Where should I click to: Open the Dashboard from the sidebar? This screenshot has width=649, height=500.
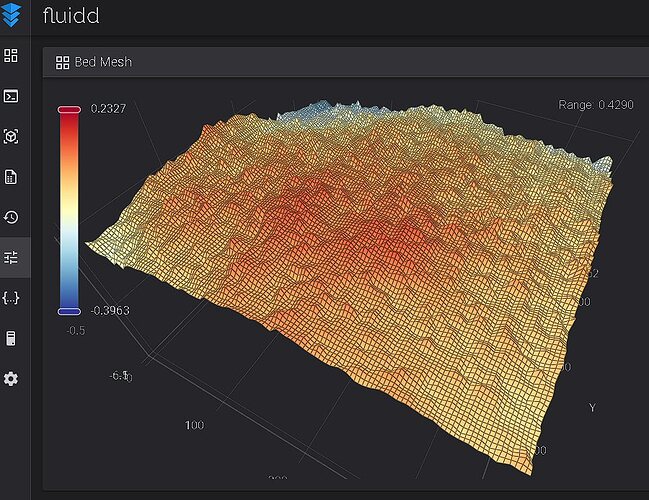pos(11,55)
